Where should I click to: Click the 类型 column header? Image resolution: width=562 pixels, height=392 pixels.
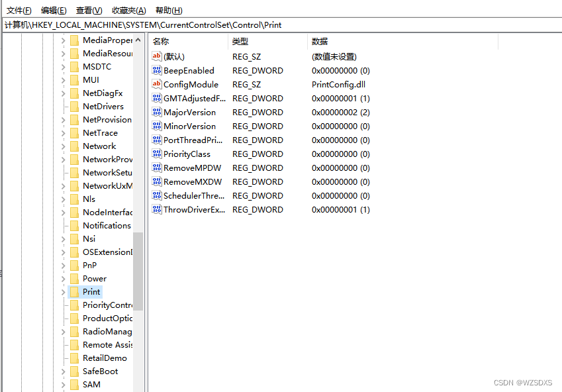coord(240,41)
